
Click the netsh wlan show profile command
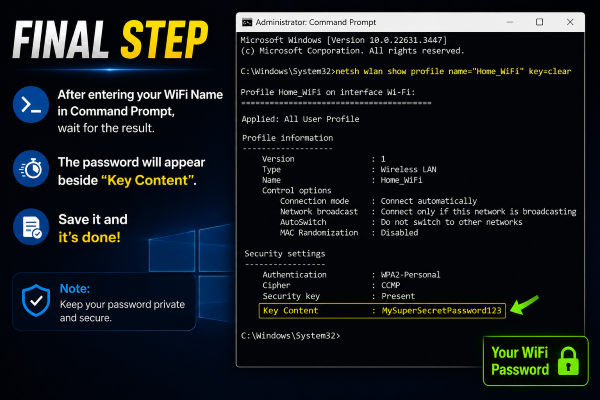point(453,71)
